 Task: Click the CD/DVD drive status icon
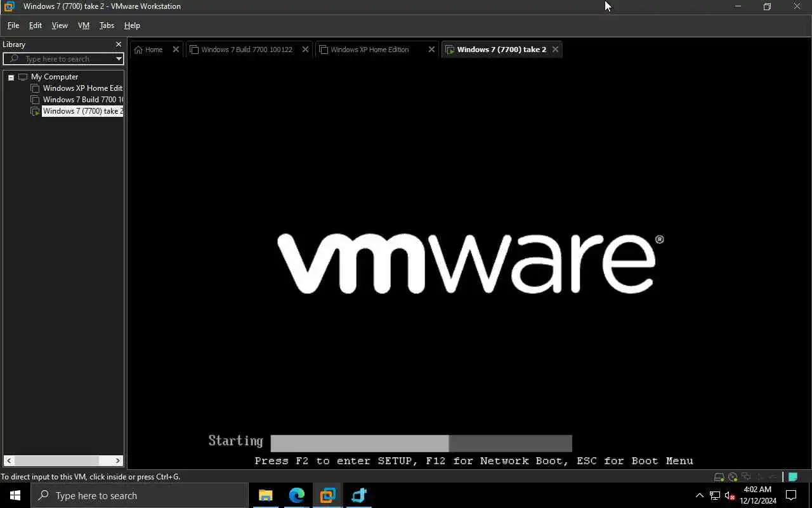tap(733, 477)
